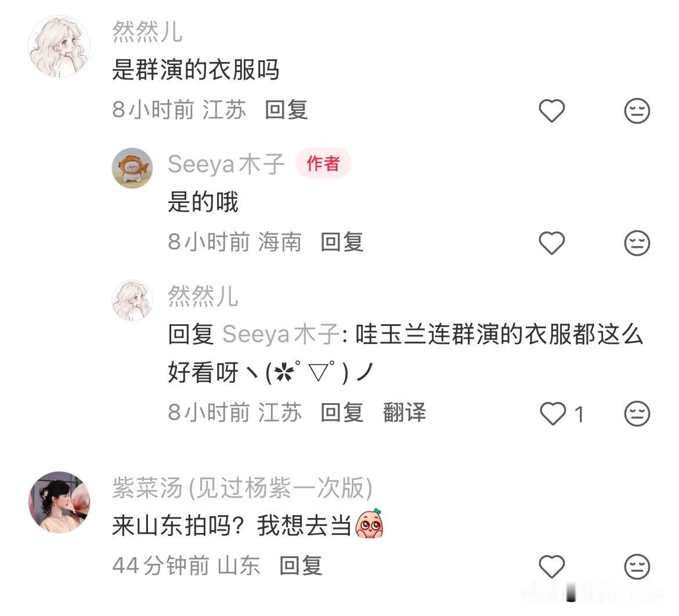This screenshot has height=616, width=679.
Task: Open 紫菜汤's profile avatar
Action: pos(59,502)
